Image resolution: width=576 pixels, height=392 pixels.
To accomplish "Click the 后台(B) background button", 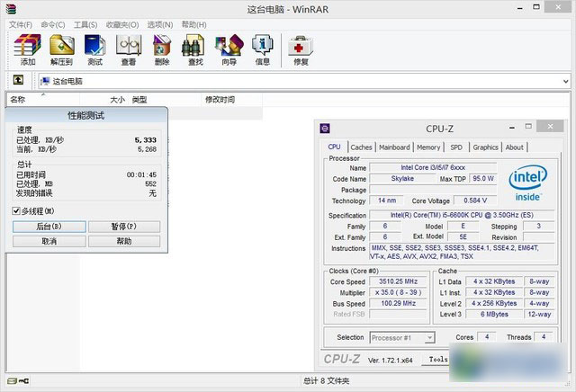I will point(49,227).
